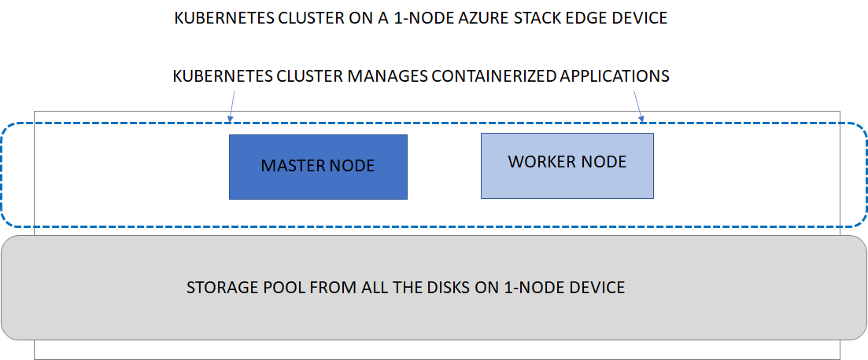Click the right edge of the dashed cluster outline
Viewport: 868px width, 360px height.
(x=865, y=174)
